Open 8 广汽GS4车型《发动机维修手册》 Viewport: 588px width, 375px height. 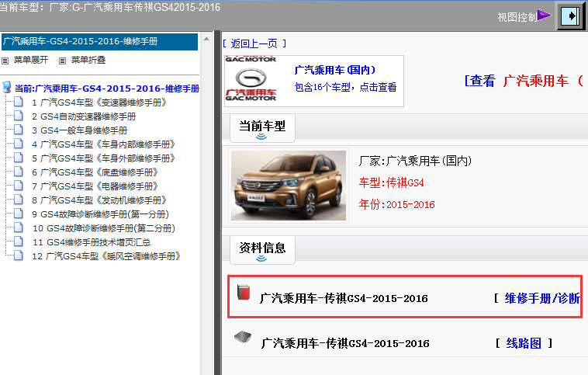pyautogui.click(x=99, y=200)
